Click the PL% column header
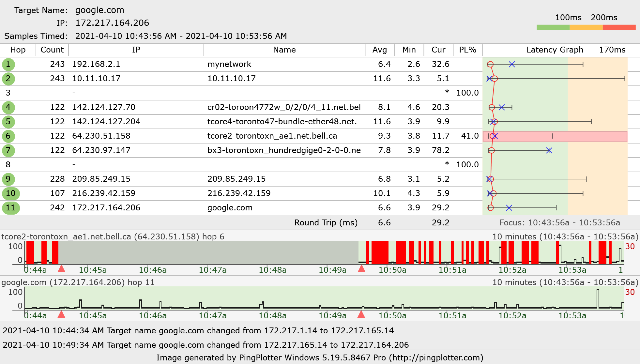The image size is (640, 364). click(x=468, y=50)
